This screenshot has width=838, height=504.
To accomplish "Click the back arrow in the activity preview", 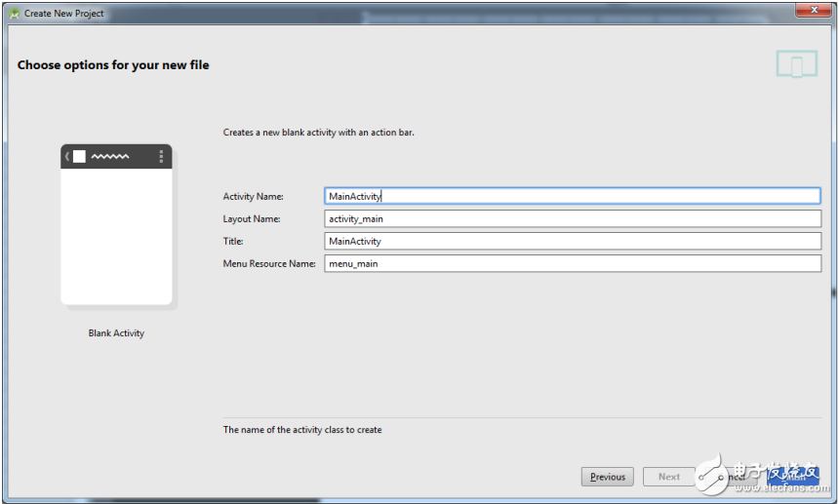I will 66,156.
